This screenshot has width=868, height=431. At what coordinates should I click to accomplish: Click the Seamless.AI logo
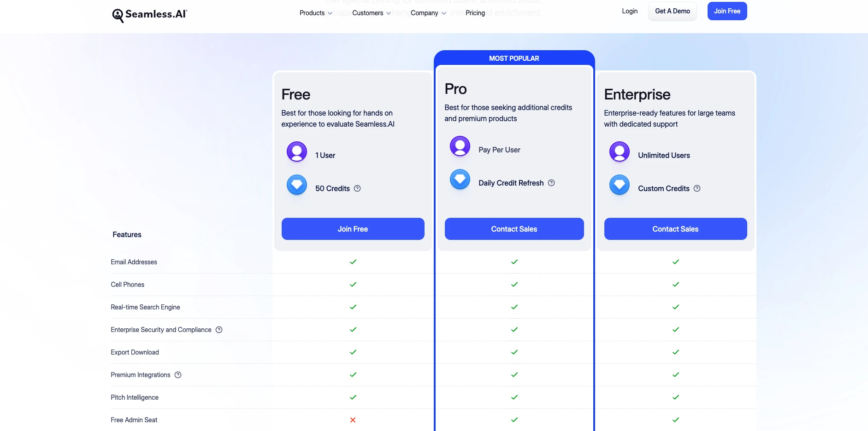pos(149,15)
